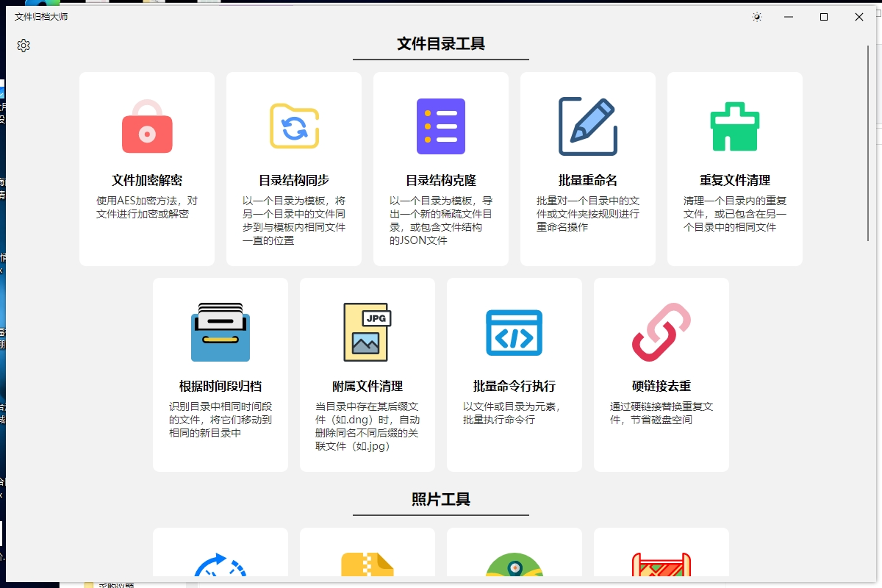This screenshot has height=588, width=882.
Task: Toggle light/dark theme in title bar
Action: [x=757, y=17]
